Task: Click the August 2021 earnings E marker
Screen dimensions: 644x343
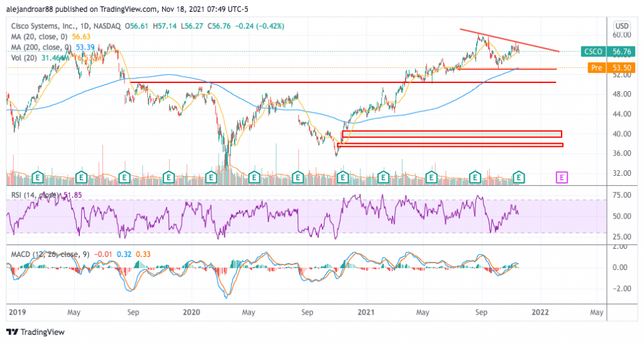Action: point(475,177)
